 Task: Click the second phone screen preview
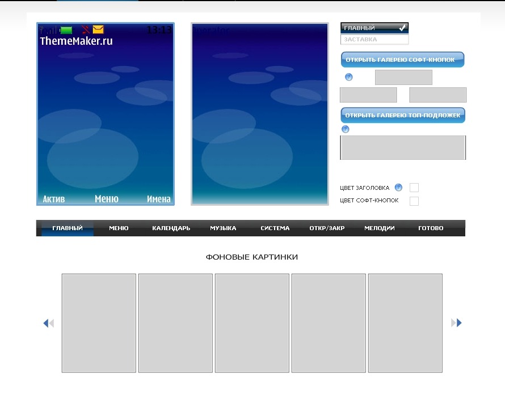tap(260, 114)
